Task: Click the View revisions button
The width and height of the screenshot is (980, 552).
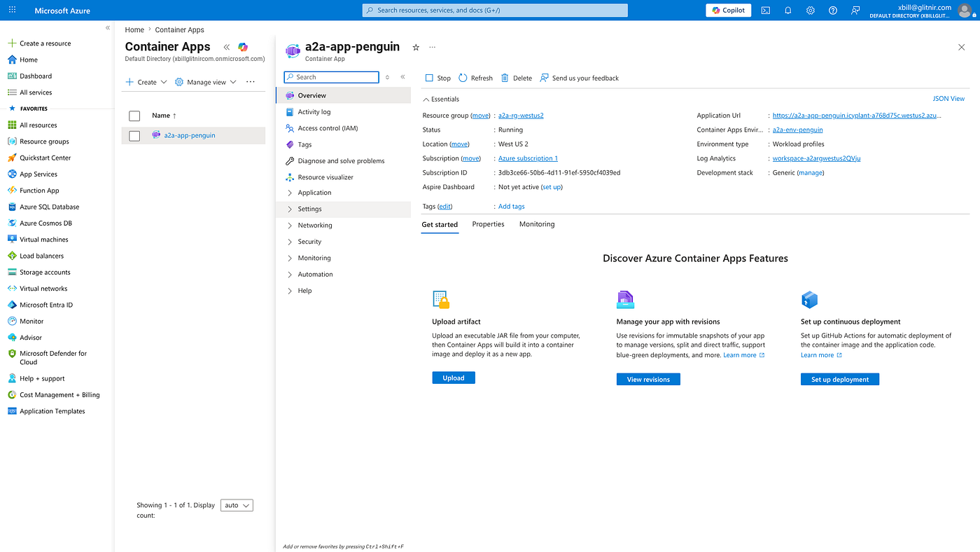Action: (x=648, y=379)
